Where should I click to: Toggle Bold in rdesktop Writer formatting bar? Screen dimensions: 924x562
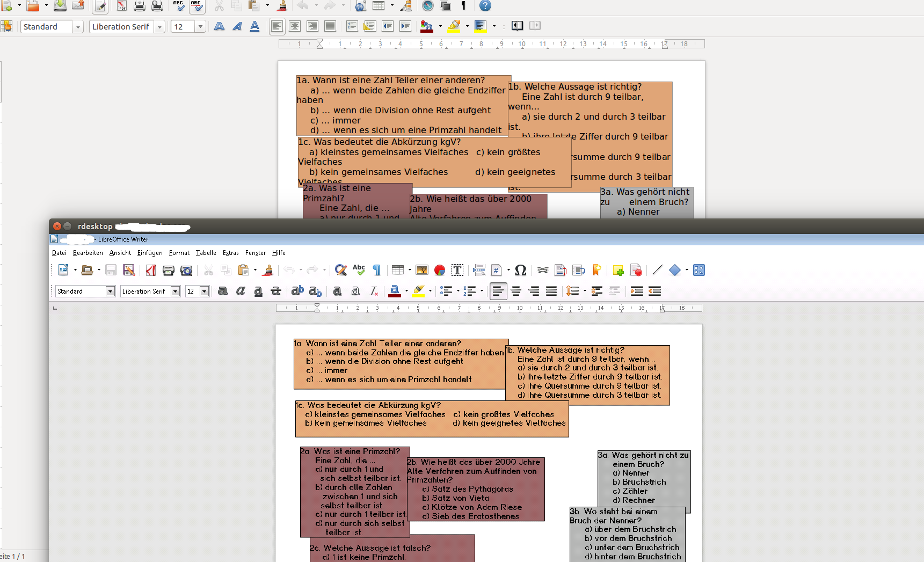click(x=223, y=291)
